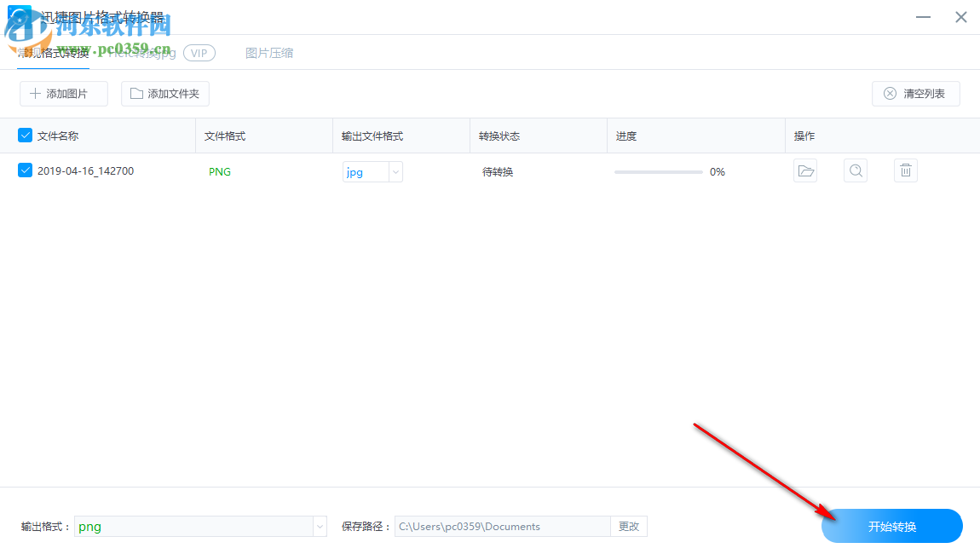Click the 添加图片 add image button
Screen dimensions: 980x554
(x=63, y=94)
